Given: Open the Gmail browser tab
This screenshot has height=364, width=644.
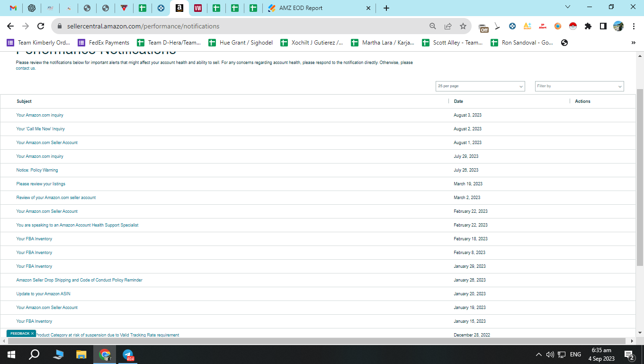Looking at the screenshot, I should click(x=13, y=8).
